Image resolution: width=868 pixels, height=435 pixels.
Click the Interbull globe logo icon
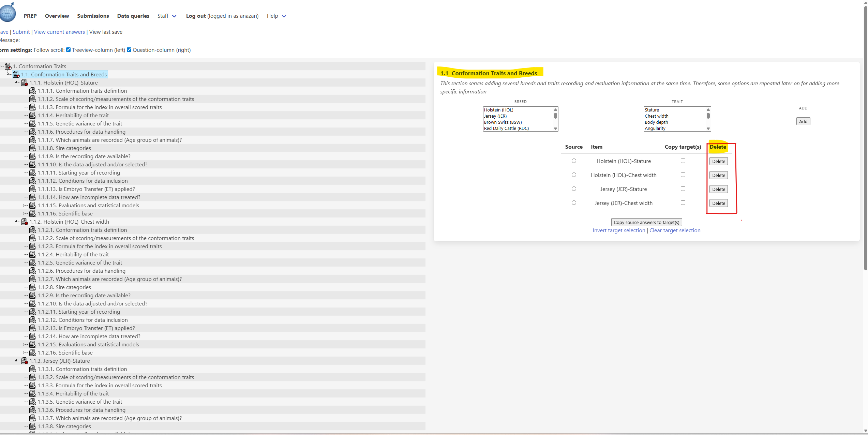pyautogui.click(x=8, y=13)
